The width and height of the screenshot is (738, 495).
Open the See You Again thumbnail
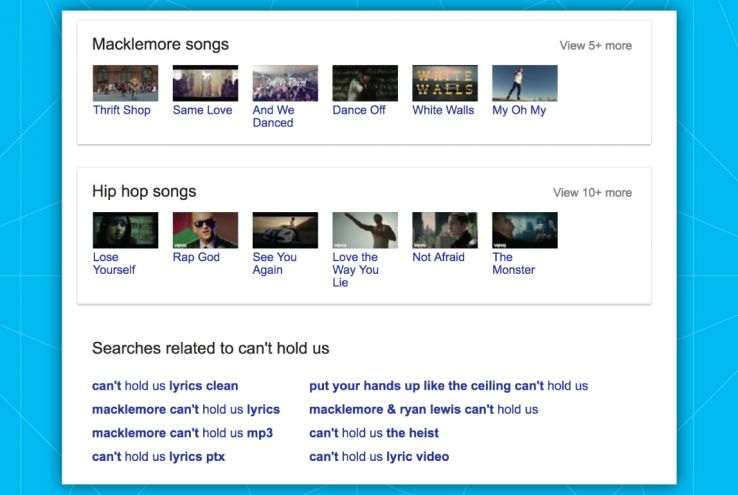(x=285, y=230)
